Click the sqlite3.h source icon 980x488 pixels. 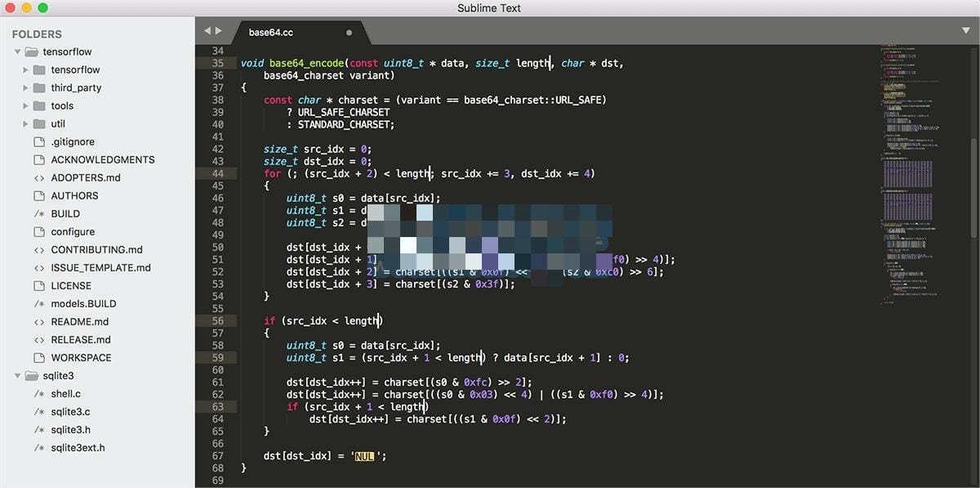tap(38, 429)
